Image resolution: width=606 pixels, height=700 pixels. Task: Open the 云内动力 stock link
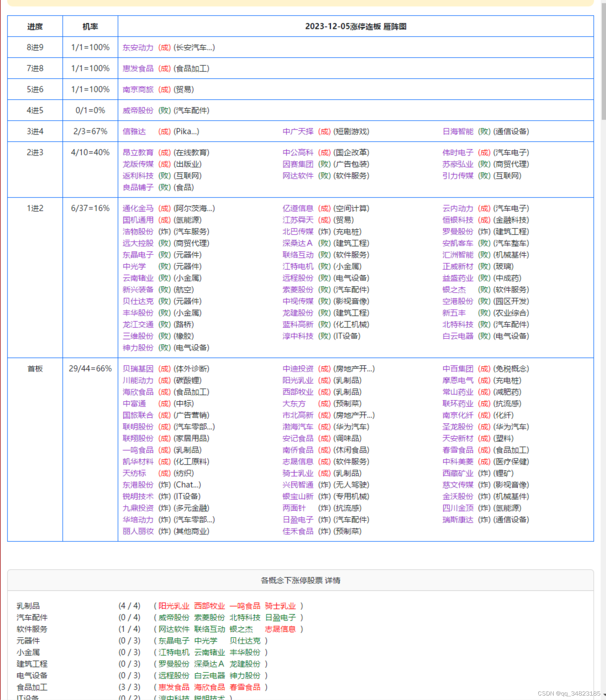(458, 208)
